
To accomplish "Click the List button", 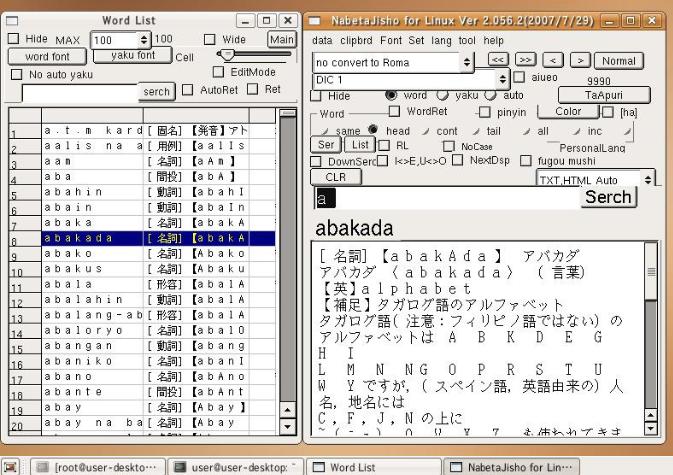I will [360, 145].
